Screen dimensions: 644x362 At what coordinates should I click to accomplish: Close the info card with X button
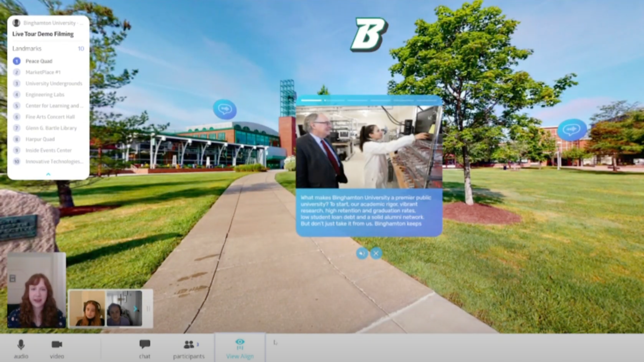376,253
